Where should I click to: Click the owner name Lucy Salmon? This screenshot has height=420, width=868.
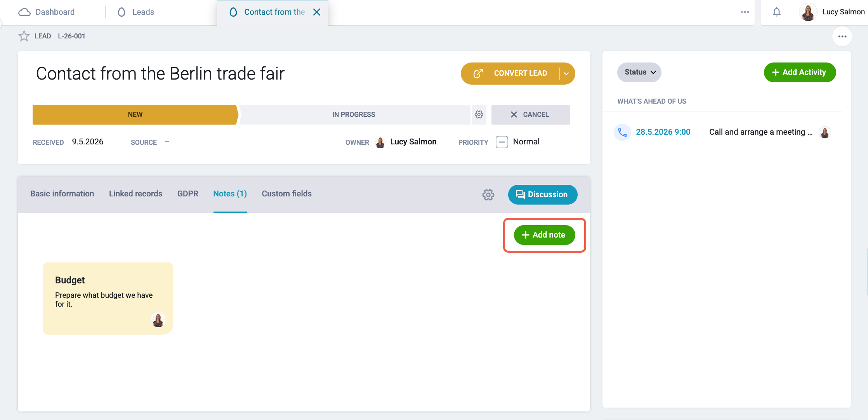click(413, 142)
